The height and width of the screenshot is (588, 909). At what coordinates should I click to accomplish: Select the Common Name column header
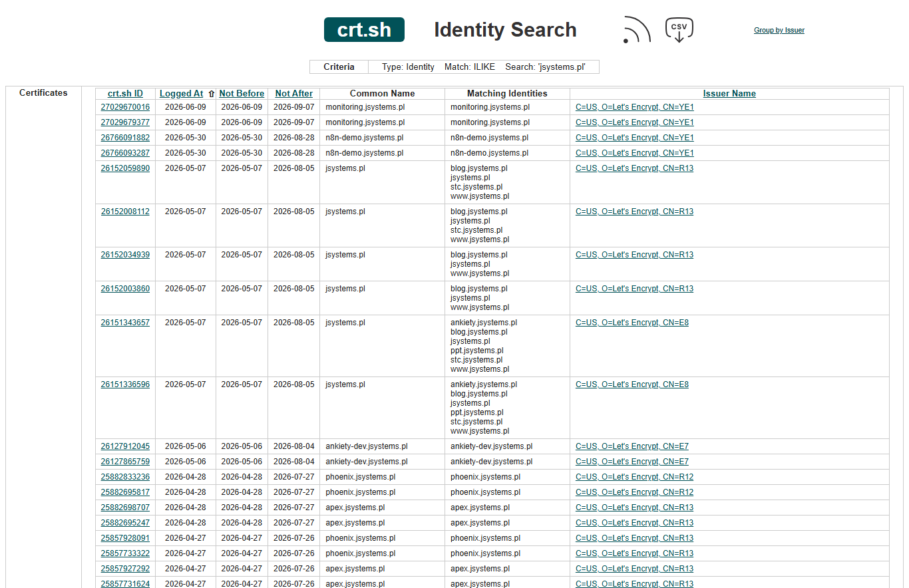point(382,94)
